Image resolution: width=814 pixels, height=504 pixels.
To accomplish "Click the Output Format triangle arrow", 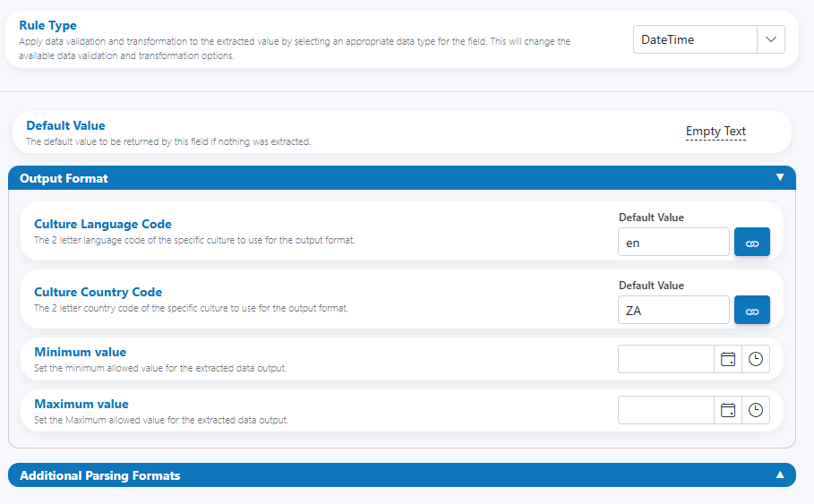I will tap(780, 177).
